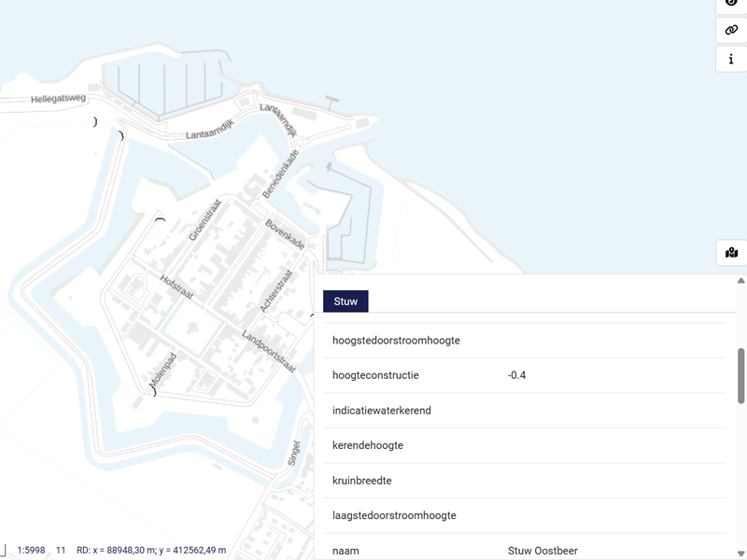
Task: Click the hoogteconstructie attribute row
Action: [x=524, y=375]
